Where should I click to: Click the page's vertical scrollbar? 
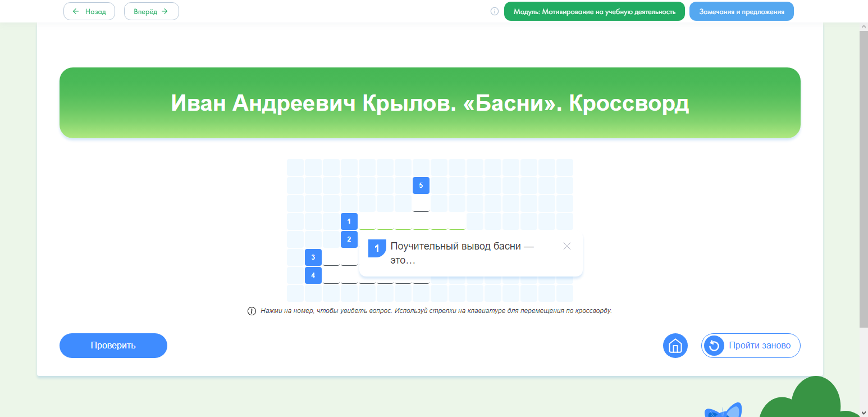coord(864,180)
